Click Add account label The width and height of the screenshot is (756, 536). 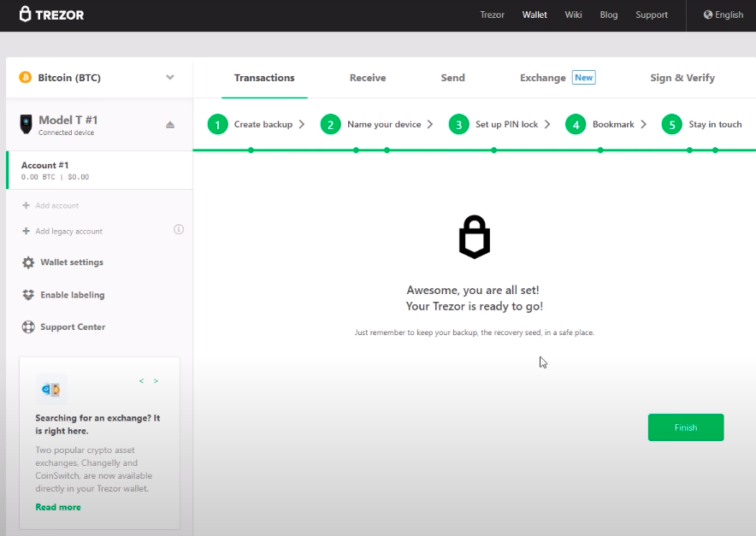point(57,205)
